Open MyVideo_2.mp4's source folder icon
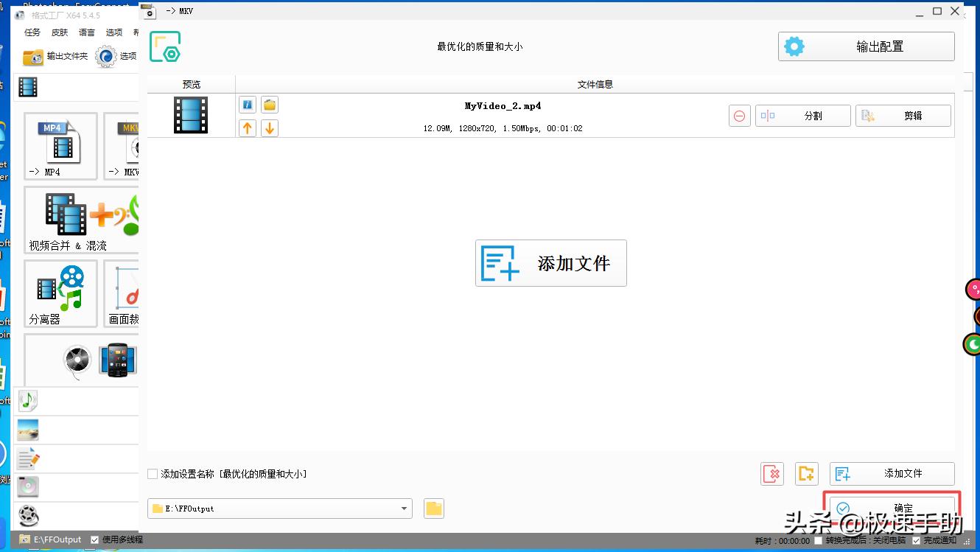This screenshot has width=980, height=552. tap(269, 104)
